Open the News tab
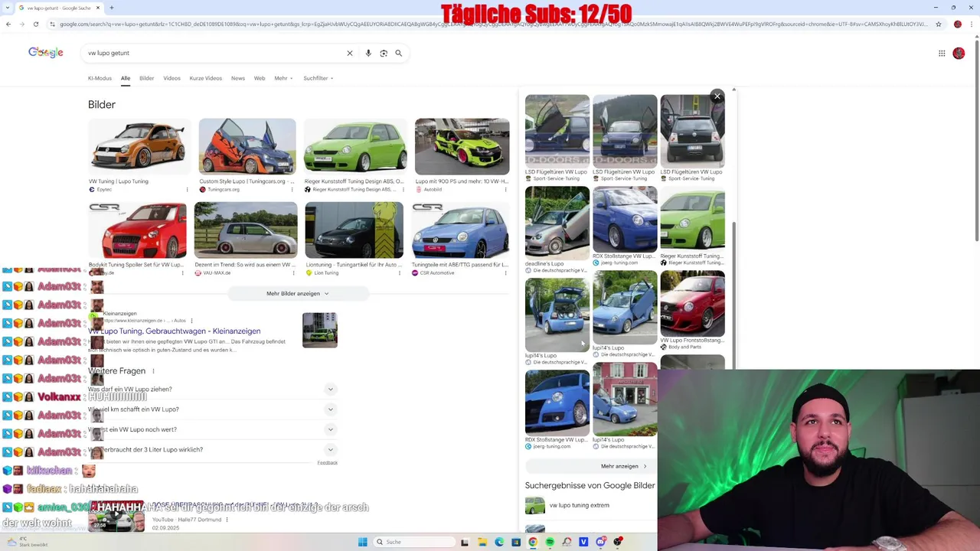 [x=238, y=78]
